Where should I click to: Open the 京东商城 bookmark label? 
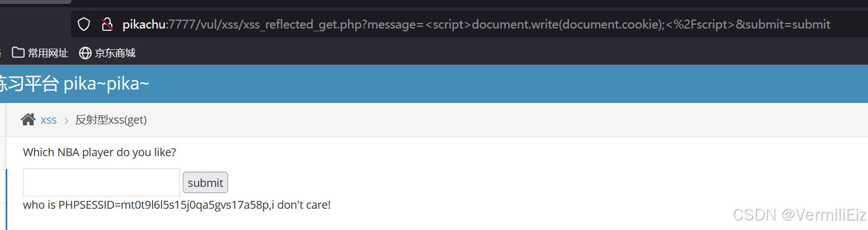pos(115,53)
